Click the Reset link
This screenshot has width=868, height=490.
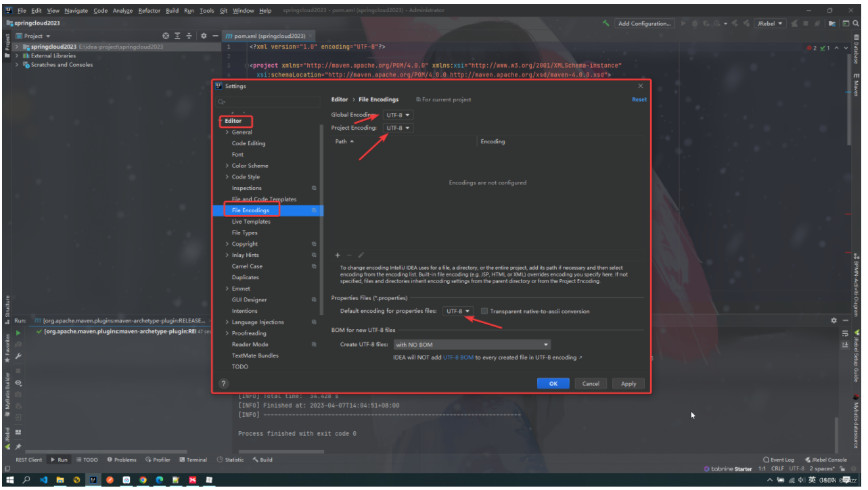click(639, 99)
